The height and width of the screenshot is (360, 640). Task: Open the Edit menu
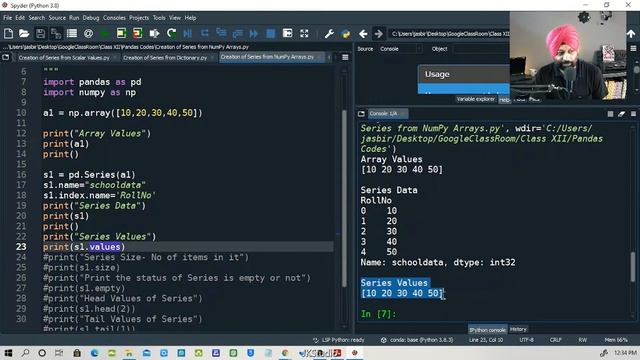(20, 18)
